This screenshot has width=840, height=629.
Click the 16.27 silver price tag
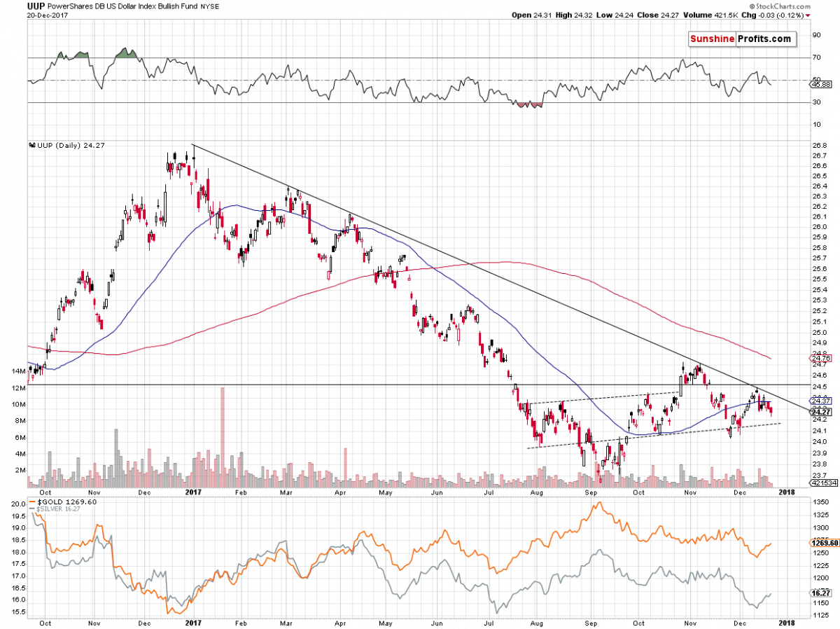[x=821, y=593]
